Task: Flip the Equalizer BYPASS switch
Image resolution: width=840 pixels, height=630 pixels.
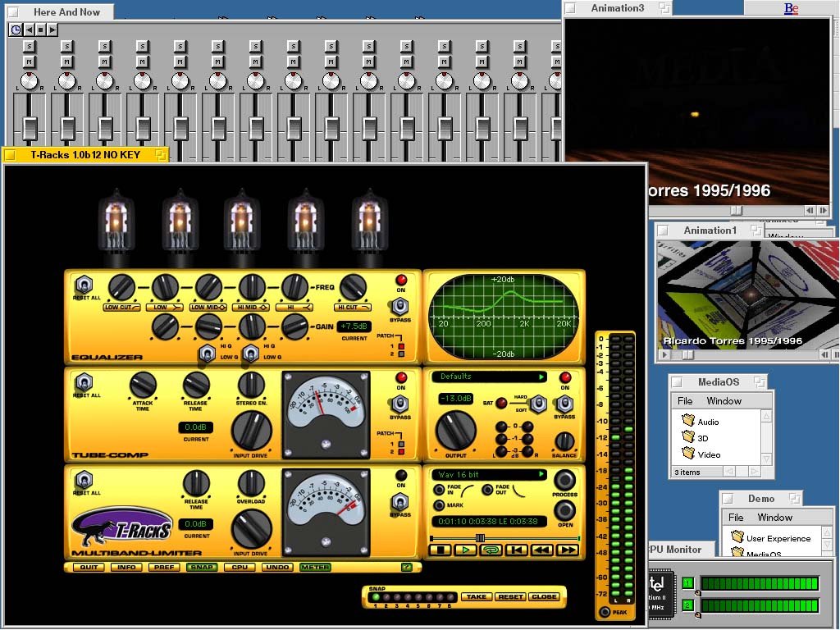Action: pyautogui.click(x=399, y=307)
